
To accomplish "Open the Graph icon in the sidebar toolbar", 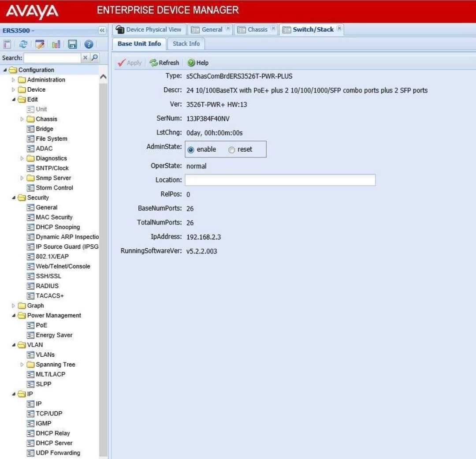I will [x=56, y=43].
